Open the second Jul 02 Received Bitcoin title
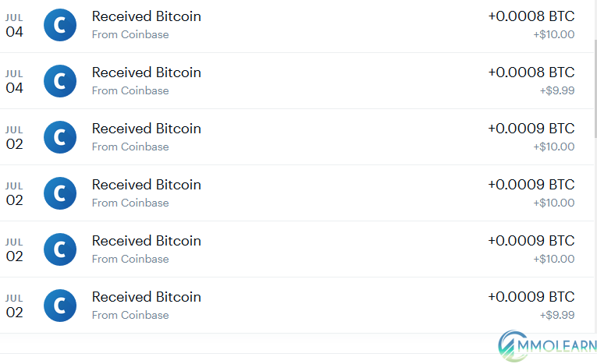The height and width of the screenshot is (364, 597). (146, 185)
